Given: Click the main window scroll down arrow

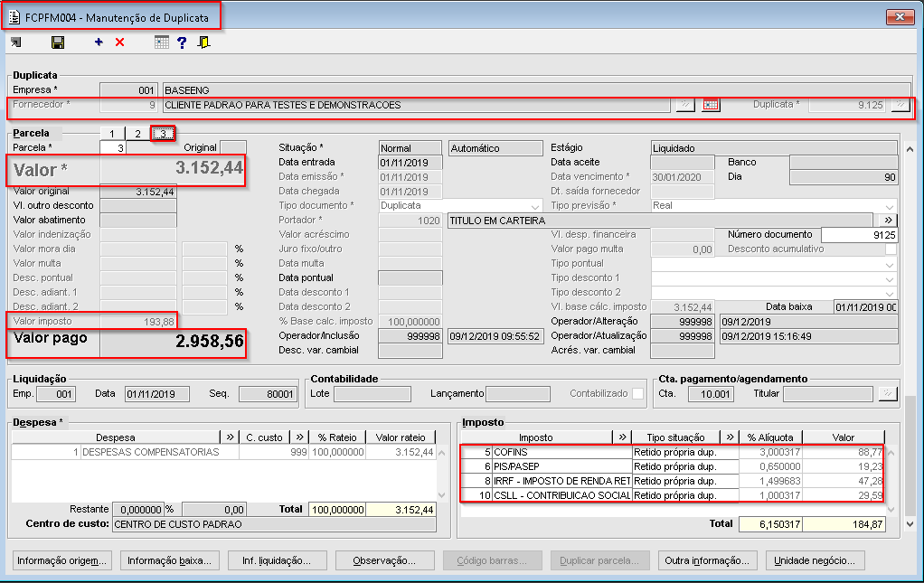Looking at the screenshot, I should click(910, 523).
